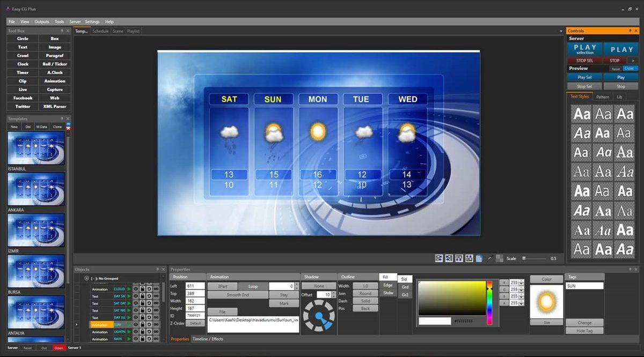Screen dimensions: 644x357
Task: Click the checkerboard transparency icon
Action: pyautogui.click(x=499, y=258)
